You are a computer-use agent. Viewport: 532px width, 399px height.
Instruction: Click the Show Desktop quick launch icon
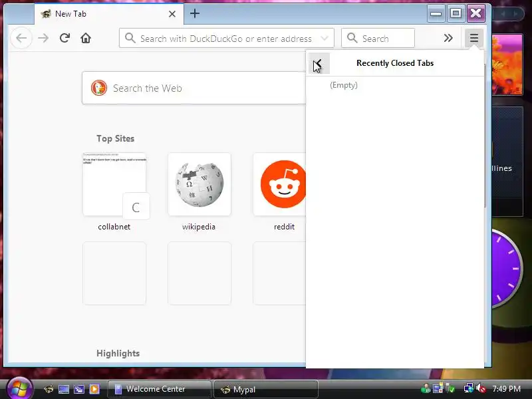tap(64, 389)
